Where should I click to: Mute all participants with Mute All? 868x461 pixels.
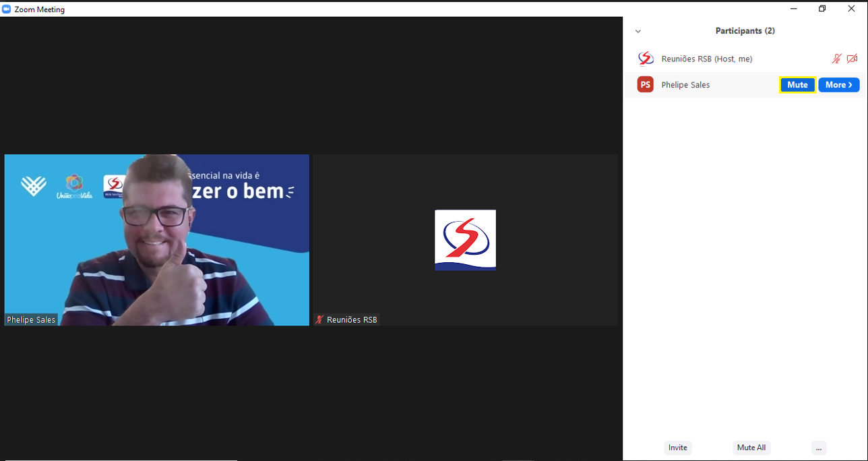pyautogui.click(x=751, y=448)
